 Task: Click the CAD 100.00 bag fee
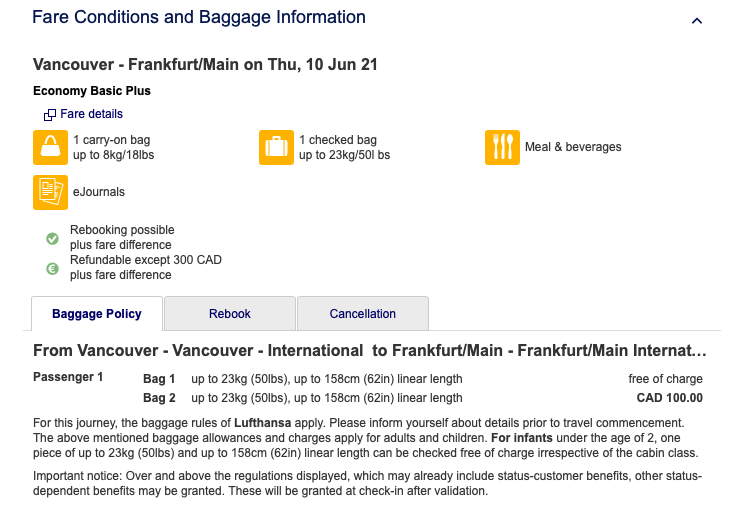coord(669,397)
